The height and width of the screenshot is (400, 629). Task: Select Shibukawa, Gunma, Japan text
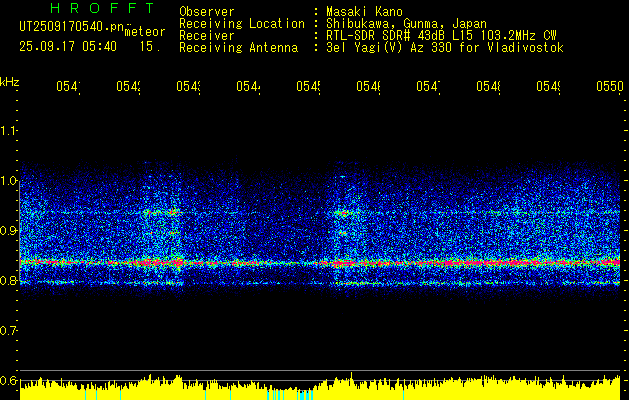pyautogui.click(x=406, y=24)
